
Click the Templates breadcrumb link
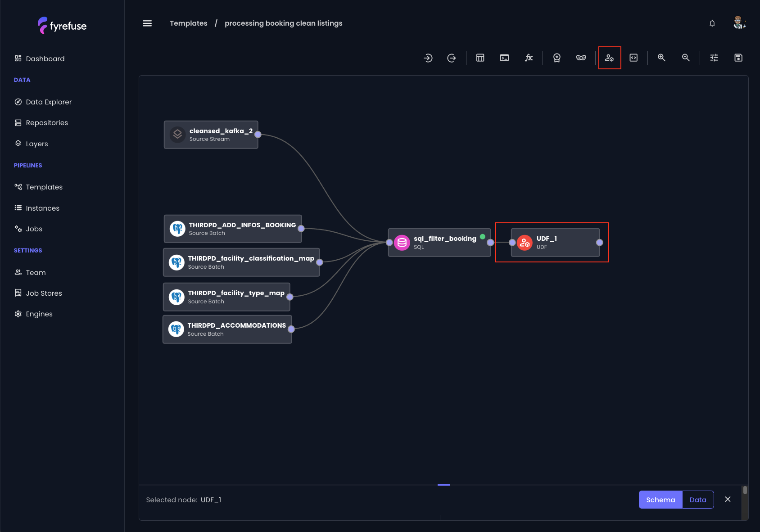point(188,23)
